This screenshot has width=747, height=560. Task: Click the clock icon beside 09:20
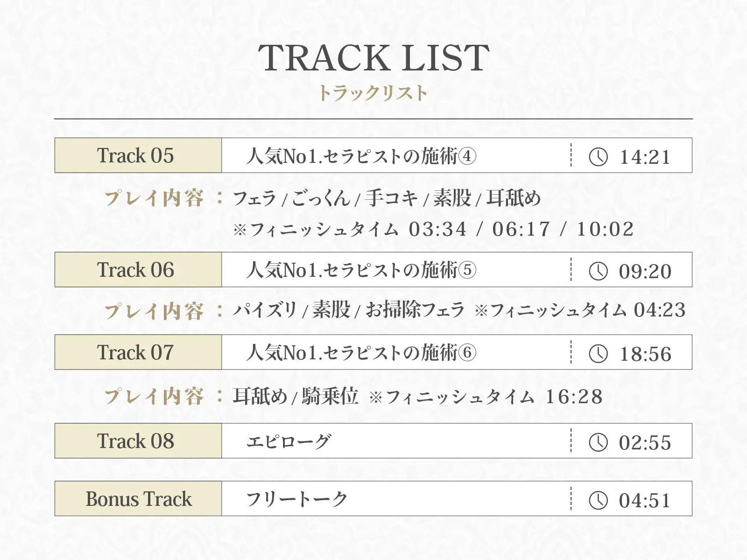(598, 271)
